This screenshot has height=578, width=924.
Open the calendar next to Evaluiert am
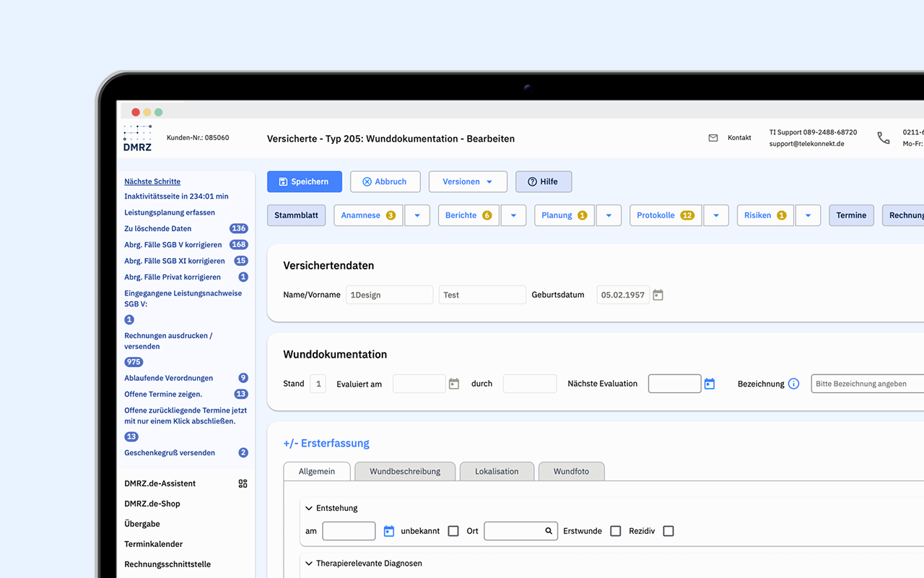453,384
